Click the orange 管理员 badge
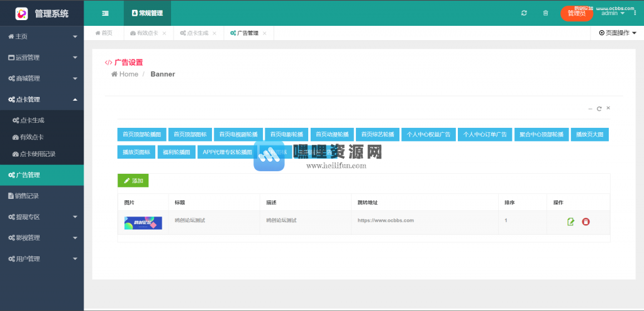The image size is (644, 311). (x=577, y=13)
